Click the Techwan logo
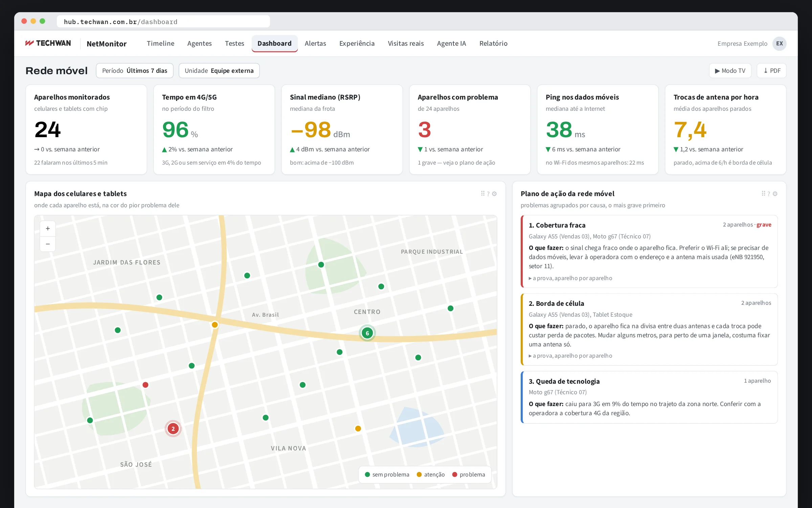The height and width of the screenshot is (508, 812). pyautogui.click(x=48, y=43)
